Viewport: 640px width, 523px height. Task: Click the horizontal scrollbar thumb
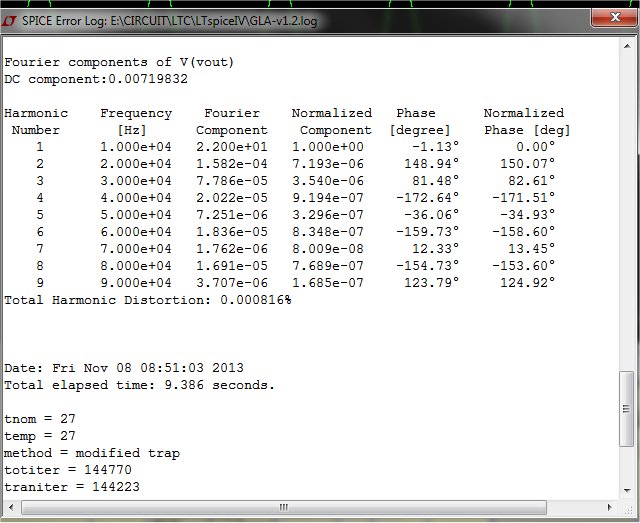pyautogui.click(x=284, y=507)
